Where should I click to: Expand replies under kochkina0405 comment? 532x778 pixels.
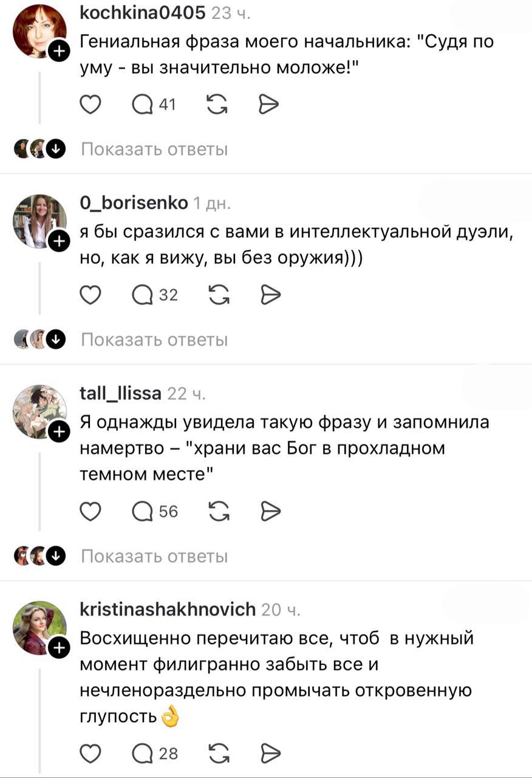[x=154, y=149]
